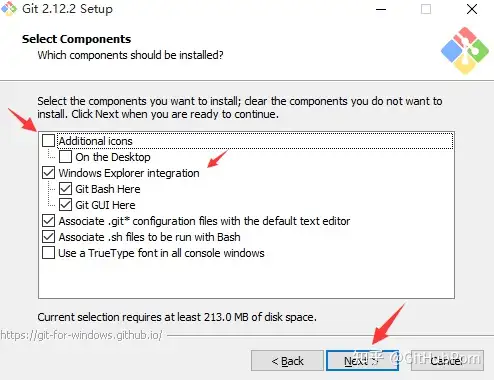Cancel the Git installation

447,360
